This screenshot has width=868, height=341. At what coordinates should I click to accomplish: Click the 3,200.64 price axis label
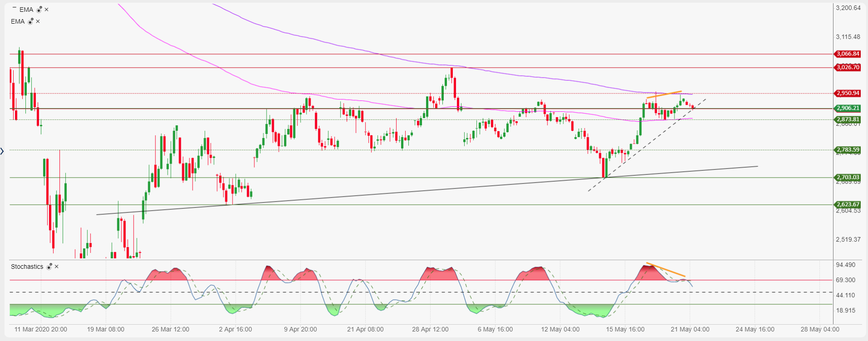(848, 8)
